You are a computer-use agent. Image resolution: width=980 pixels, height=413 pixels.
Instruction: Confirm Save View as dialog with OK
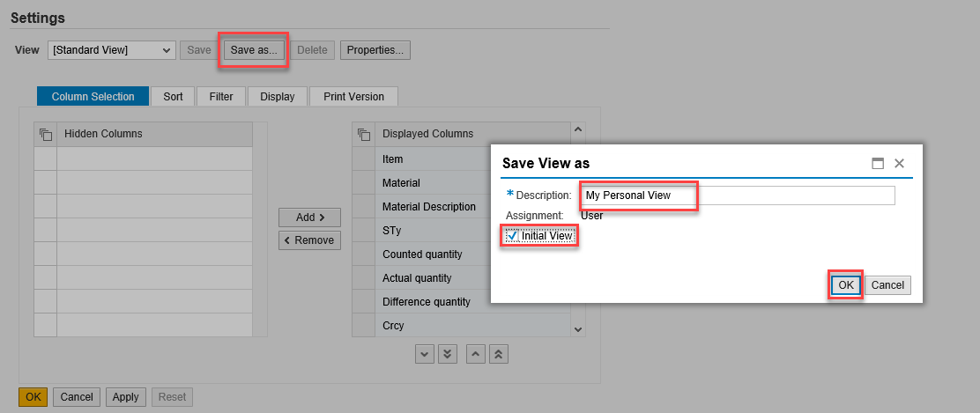click(x=846, y=285)
